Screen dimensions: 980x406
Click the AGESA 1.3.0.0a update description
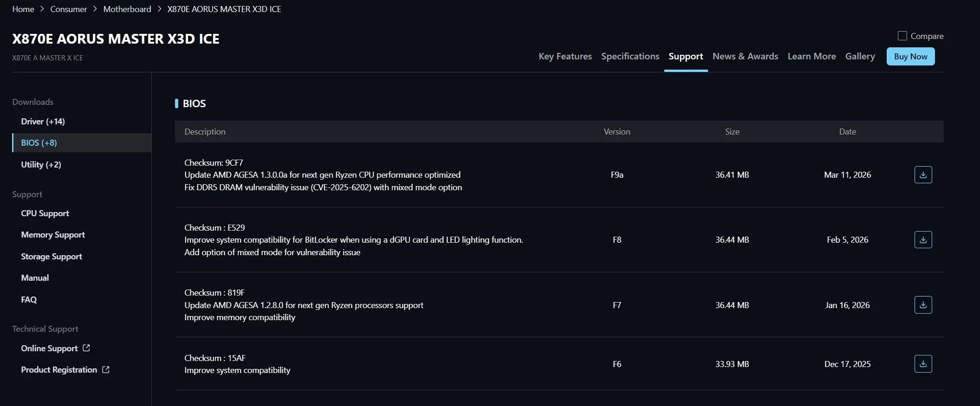pos(323,175)
